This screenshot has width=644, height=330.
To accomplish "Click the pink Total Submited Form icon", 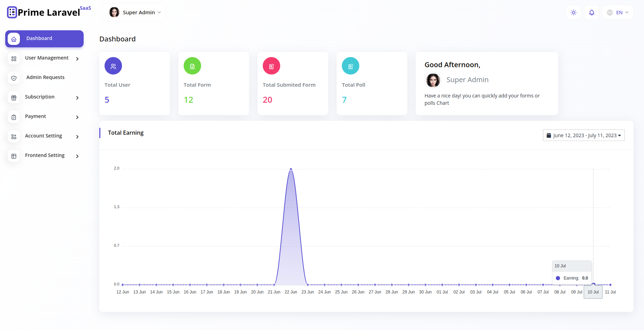I will point(271,66).
